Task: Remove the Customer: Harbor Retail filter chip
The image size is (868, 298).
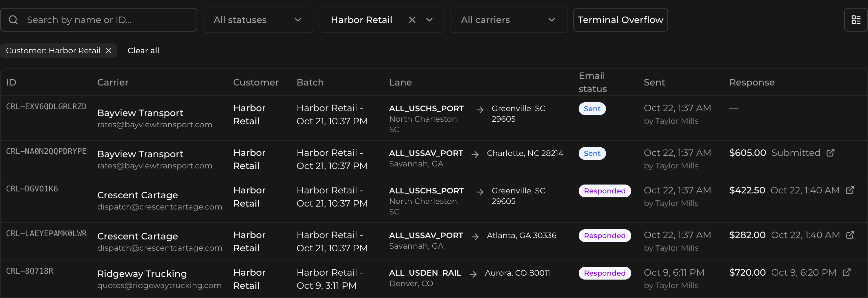Action: [x=108, y=51]
